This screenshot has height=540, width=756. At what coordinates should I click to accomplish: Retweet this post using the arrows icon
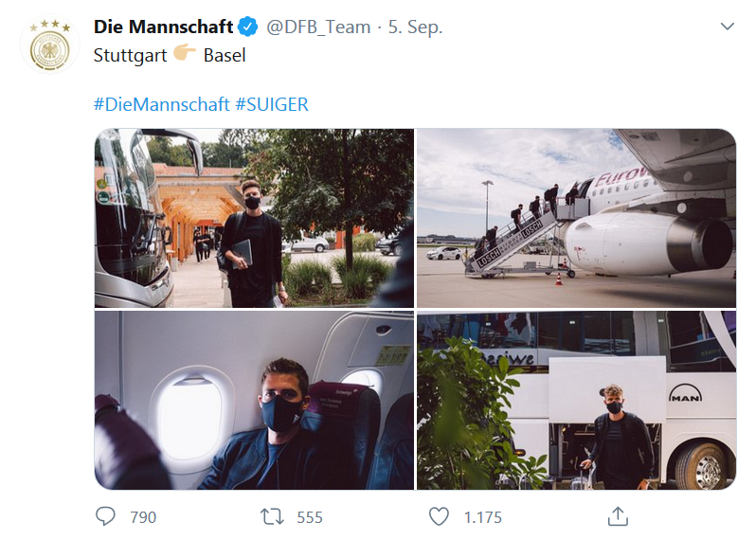(x=272, y=516)
